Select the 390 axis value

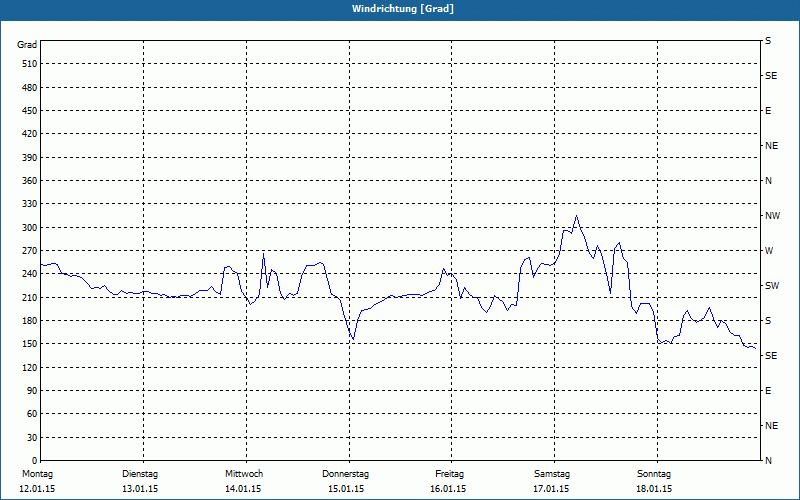(30, 157)
